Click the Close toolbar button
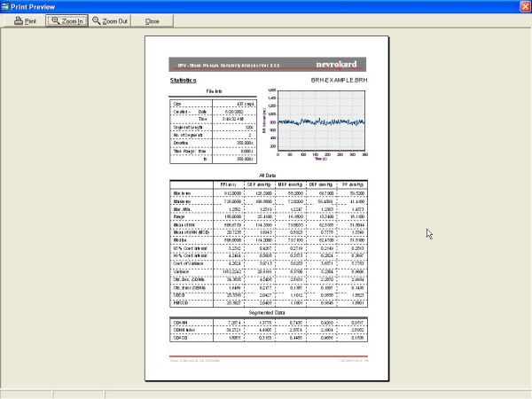 [x=152, y=20]
